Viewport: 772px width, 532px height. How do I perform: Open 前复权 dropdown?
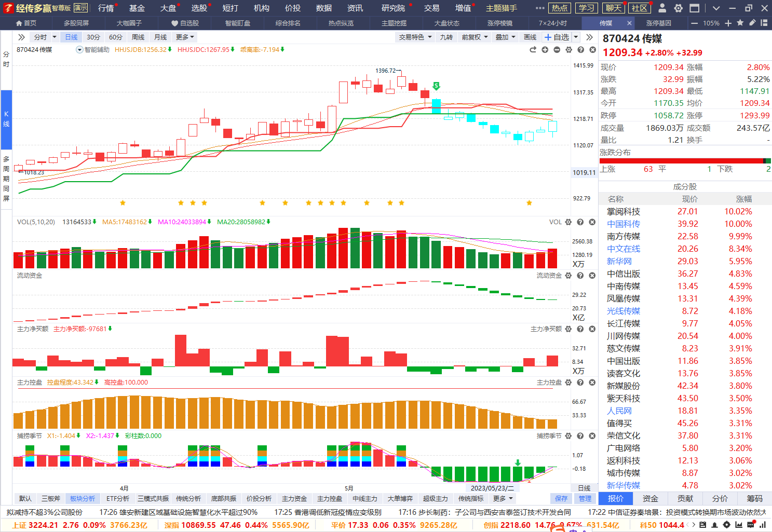(475, 37)
